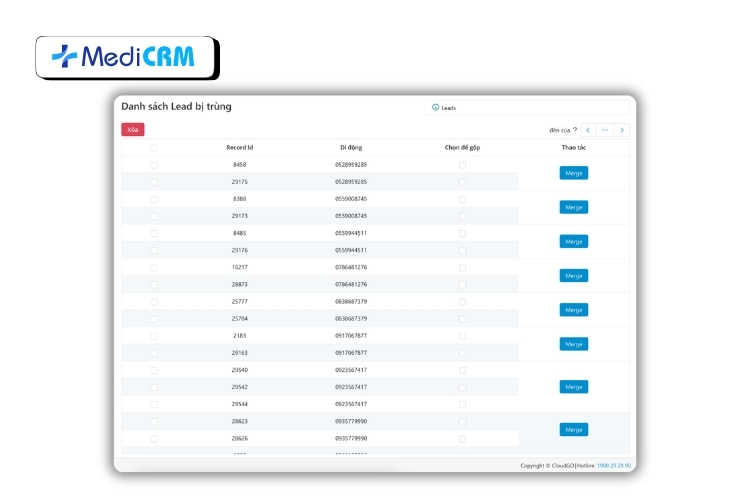Click the Record Id column header

coord(240,147)
